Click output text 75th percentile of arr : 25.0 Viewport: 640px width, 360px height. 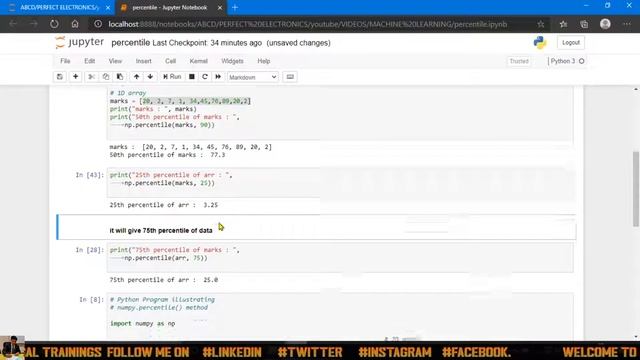point(164,280)
